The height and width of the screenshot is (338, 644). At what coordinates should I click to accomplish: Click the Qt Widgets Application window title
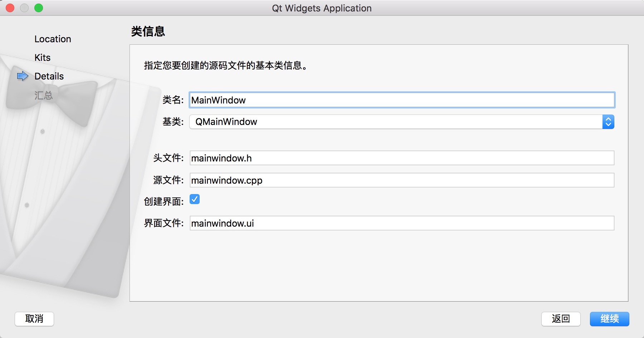click(x=322, y=8)
